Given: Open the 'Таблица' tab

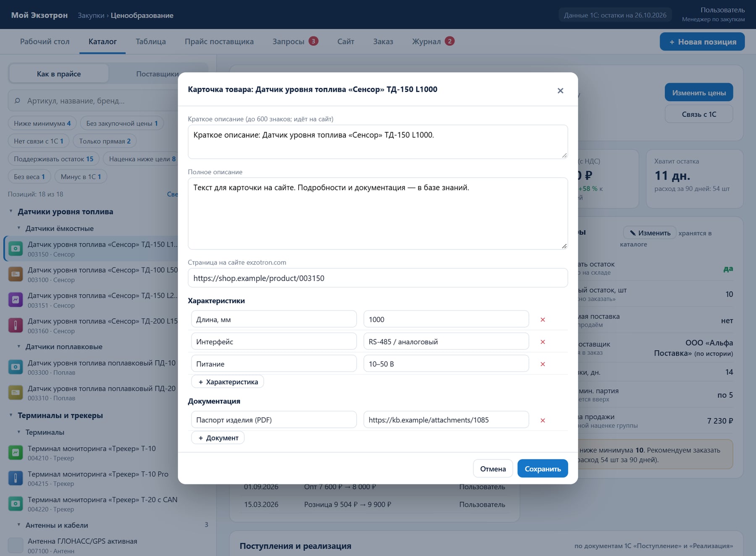Looking at the screenshot, I should 151,42.
